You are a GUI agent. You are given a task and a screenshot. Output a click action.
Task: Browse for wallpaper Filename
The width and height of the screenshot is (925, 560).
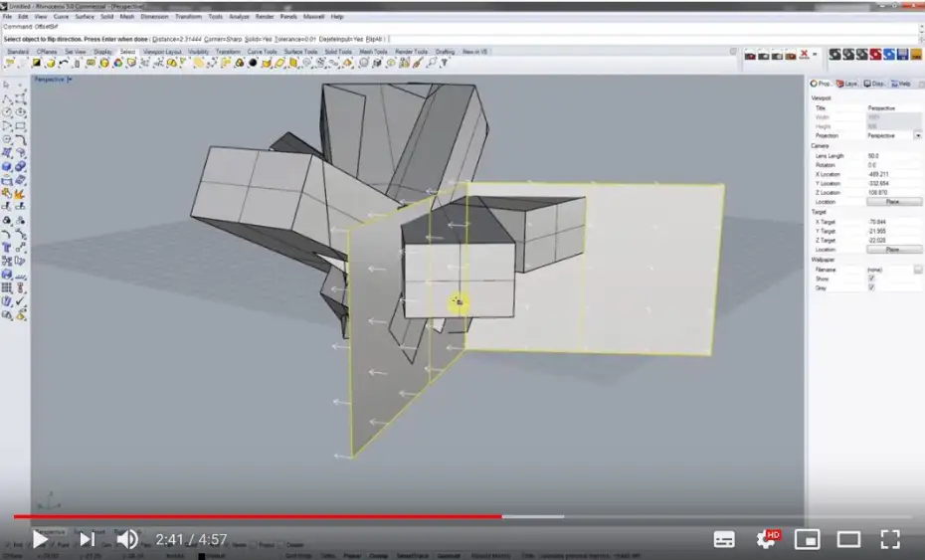(x=917, y=270)
